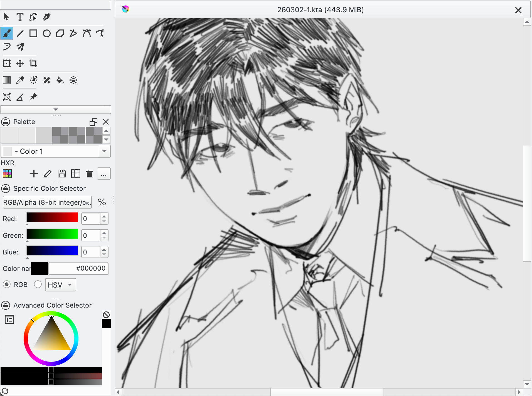532x396 pixels.
Task: Choose the Crop tool
Action: pos(33,63)
